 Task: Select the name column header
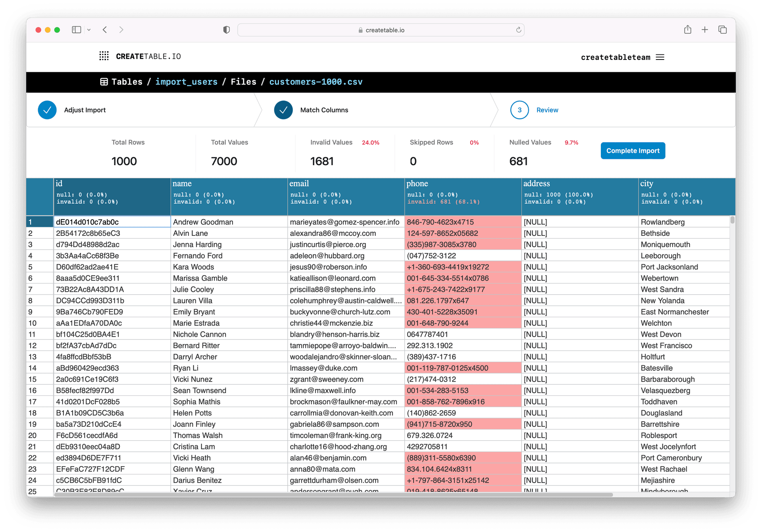[229, 197]
